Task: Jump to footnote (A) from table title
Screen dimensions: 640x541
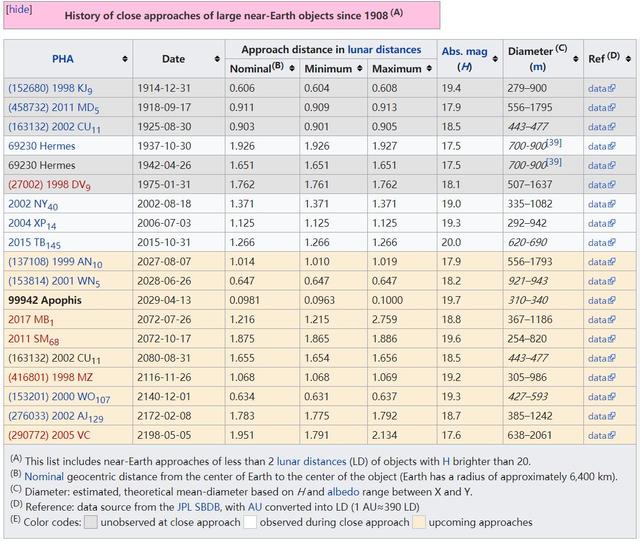Action: 396,13
